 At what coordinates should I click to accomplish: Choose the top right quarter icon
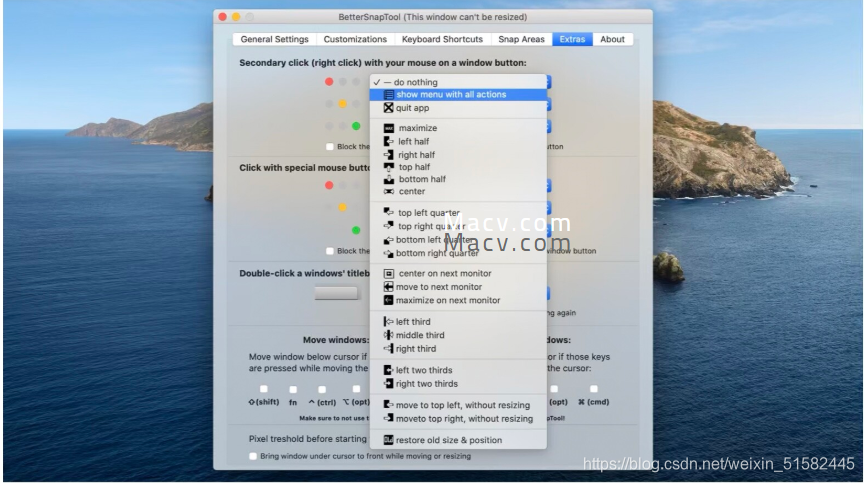tap(389, 226)
